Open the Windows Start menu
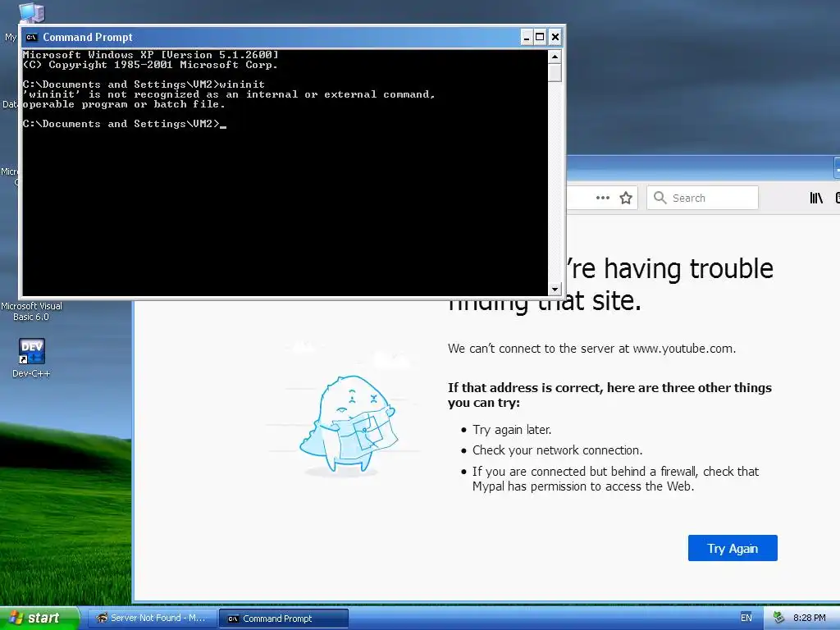This screenshot has height=630, width=840. (x=39, y=618)
